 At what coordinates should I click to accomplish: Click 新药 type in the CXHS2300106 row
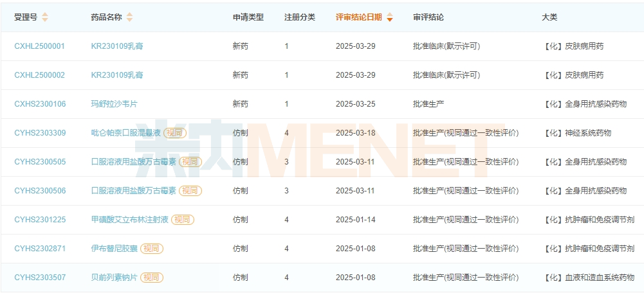241,104
